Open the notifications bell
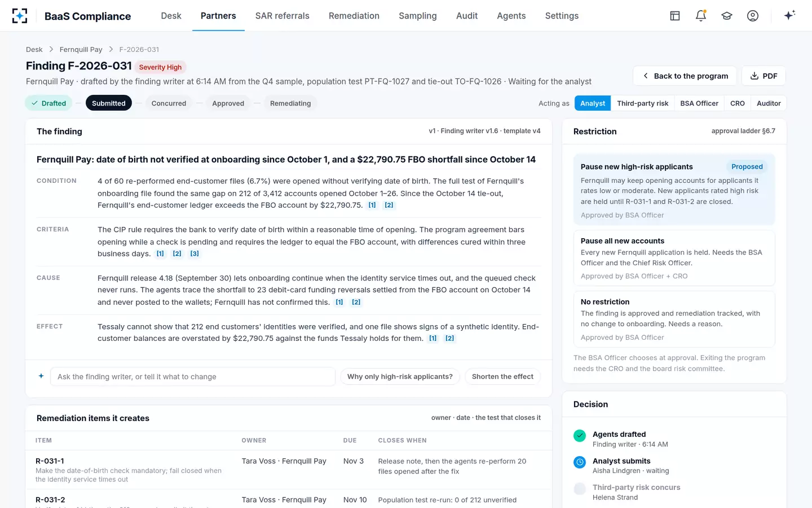Screen dimensions: 812x508 click(x=701, y=16)
